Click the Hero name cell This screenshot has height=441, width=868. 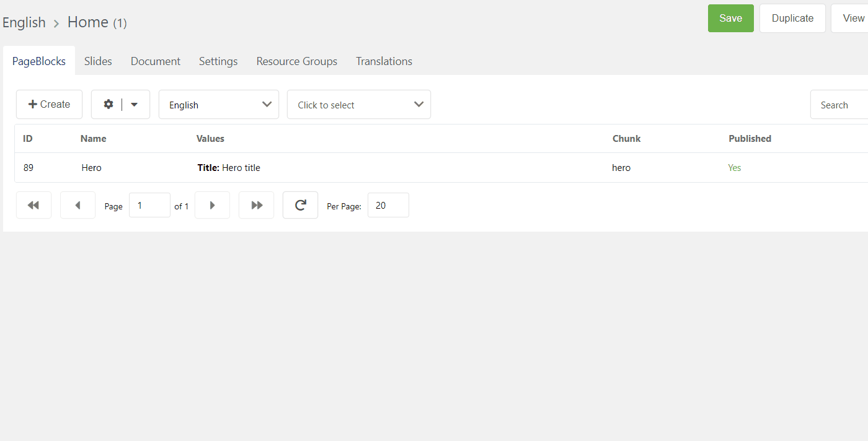pos(92,168)
